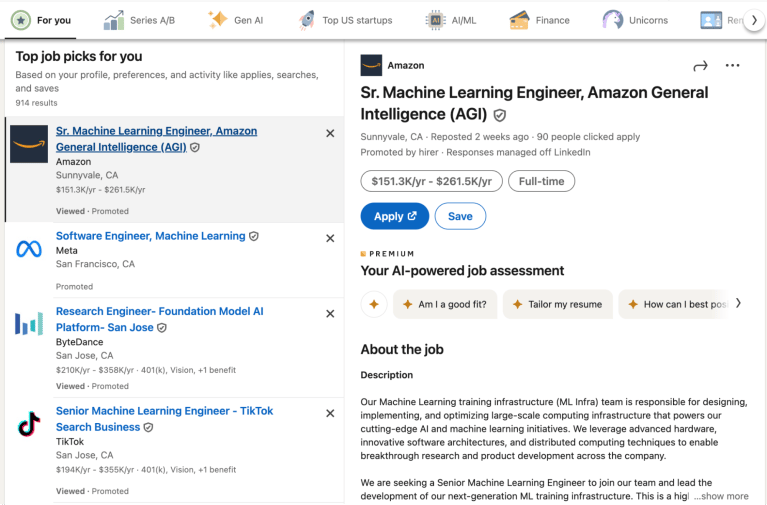Screen dimensions: 767x505
Task: Click the star icon beside For you
Action: pyautogui.click(x=21, y=21)
